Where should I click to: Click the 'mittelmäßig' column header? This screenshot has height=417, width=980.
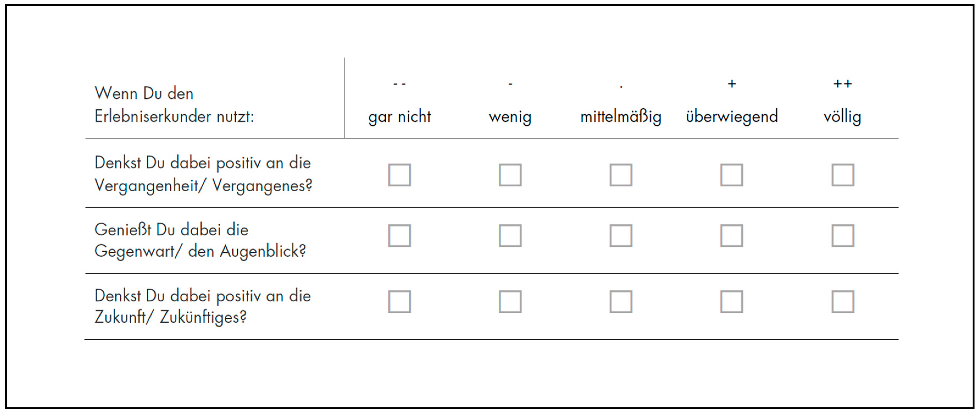[x=621, y=117]
